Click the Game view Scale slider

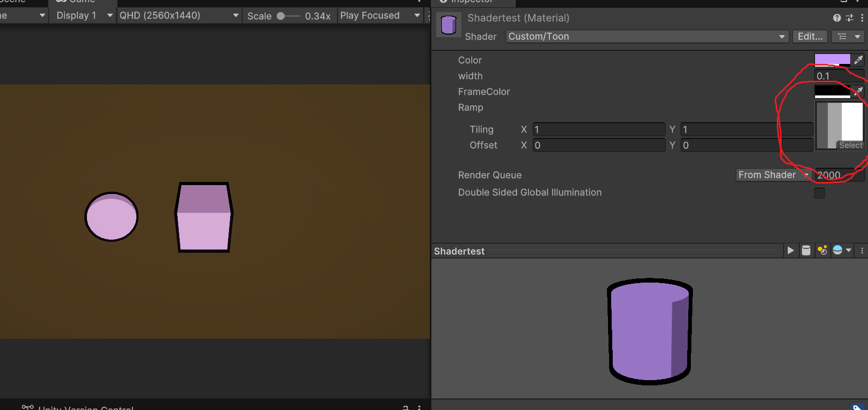click(289, 16)
